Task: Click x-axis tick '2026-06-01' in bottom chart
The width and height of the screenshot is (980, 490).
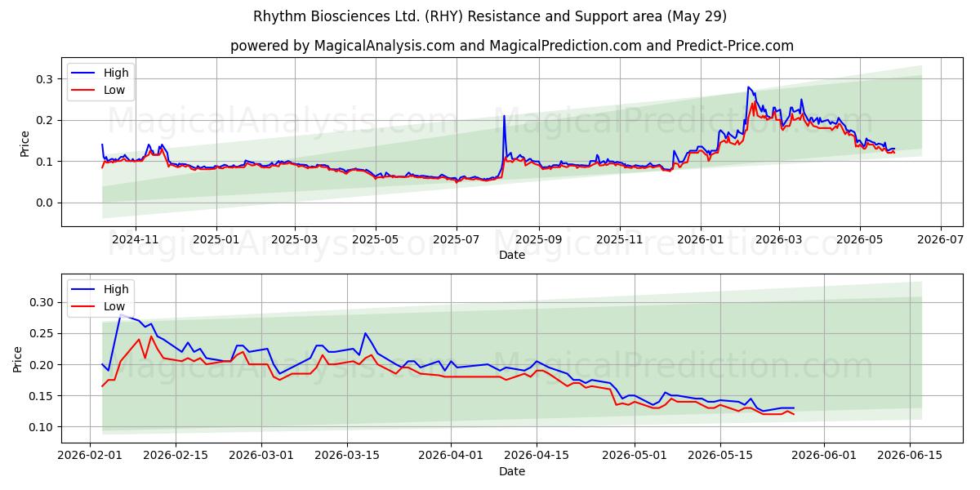Action: point(824,456)
